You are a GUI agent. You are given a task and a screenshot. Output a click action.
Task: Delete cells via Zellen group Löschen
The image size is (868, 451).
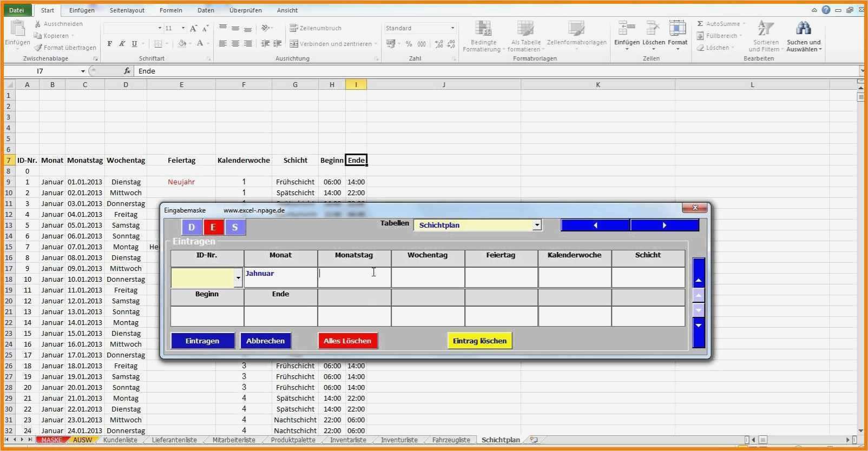654,35
